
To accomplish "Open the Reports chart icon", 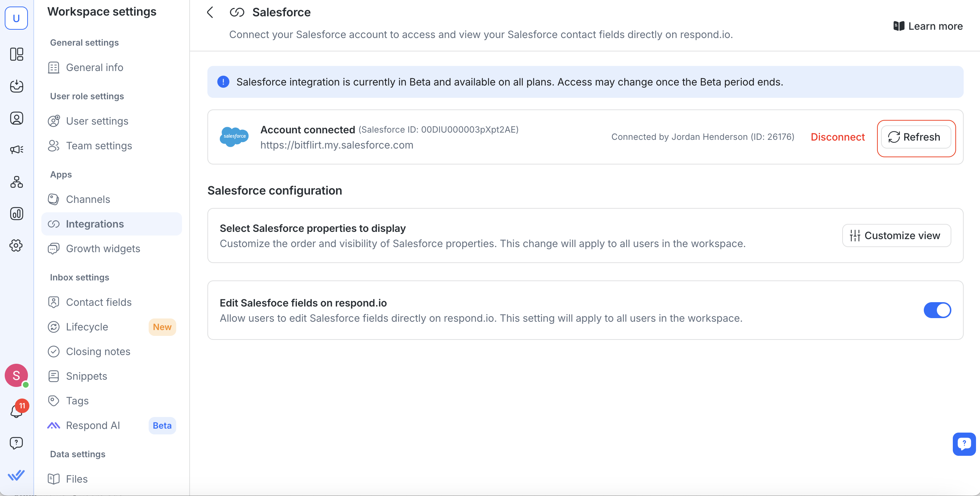I will click(x=16, y=214).
